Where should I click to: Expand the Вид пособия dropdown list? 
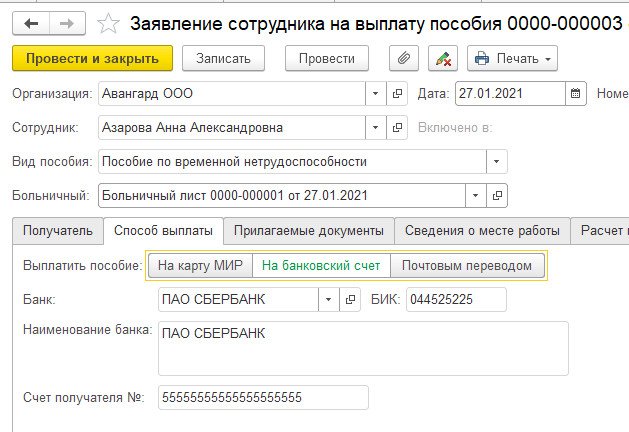coord(496,161)
